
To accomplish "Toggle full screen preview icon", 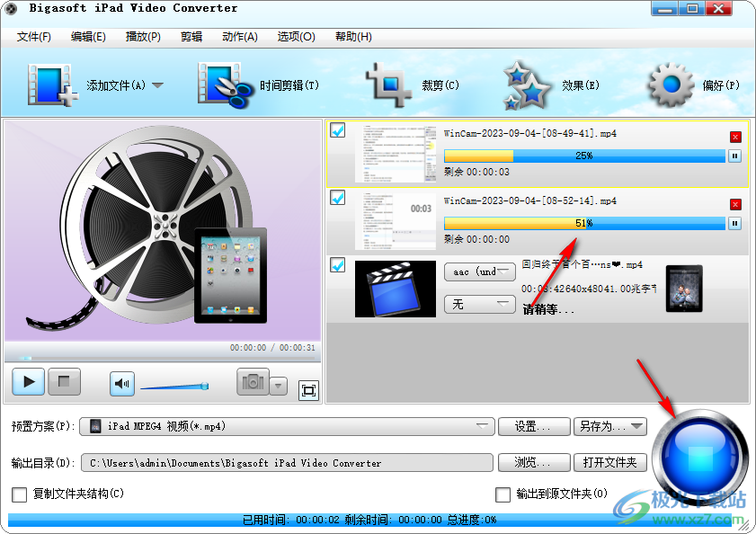I will click(x=308, y=390).
